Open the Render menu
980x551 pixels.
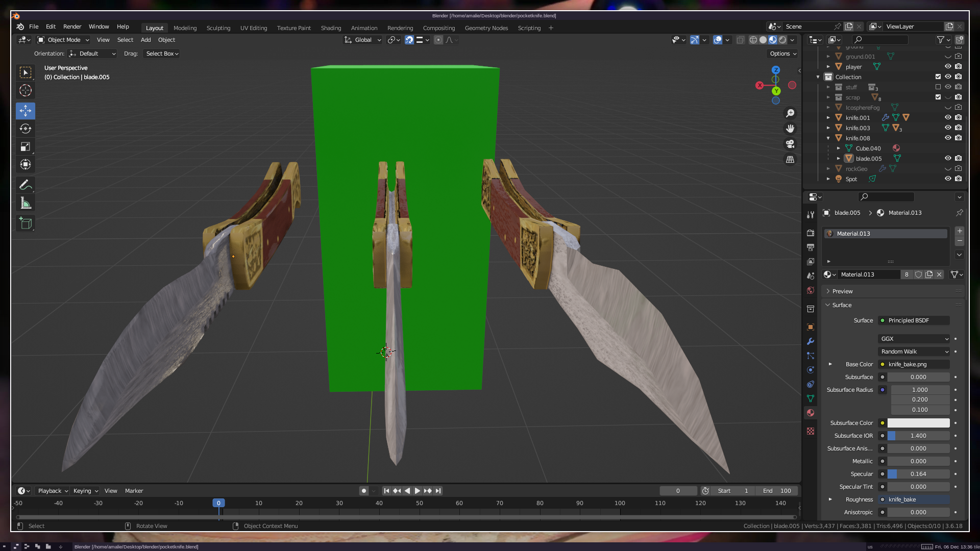(72, 27)
